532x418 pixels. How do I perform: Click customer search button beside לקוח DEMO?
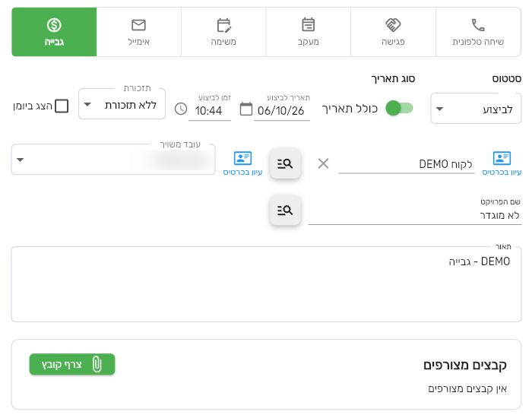pos(285,163)
